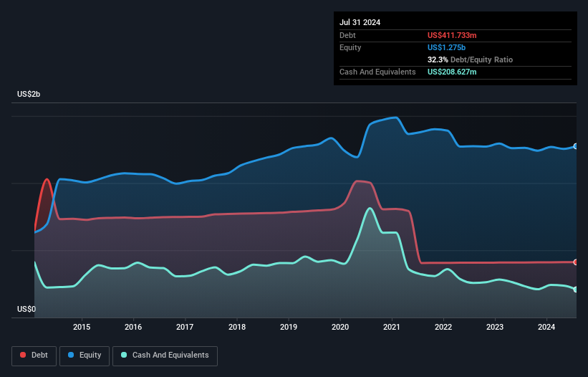Select the 2019 x-axis label

point(289,327)
